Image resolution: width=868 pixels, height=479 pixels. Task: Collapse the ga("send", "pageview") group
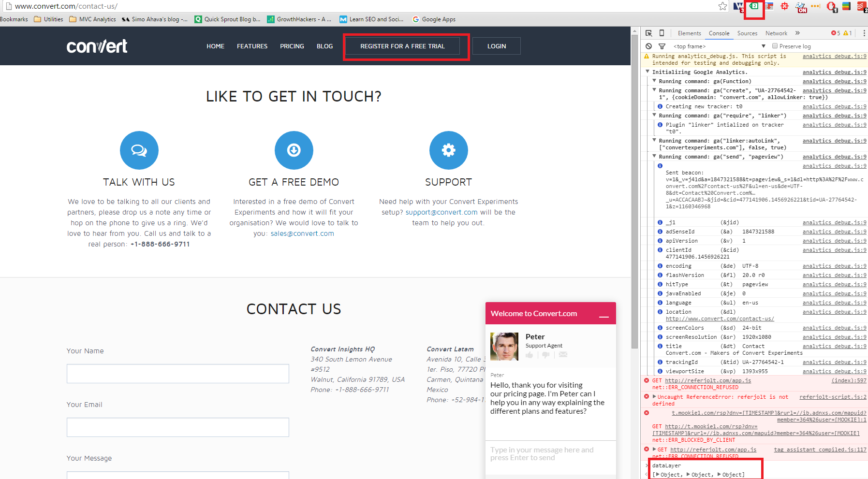pyautogui.click(x=654, y=157)
